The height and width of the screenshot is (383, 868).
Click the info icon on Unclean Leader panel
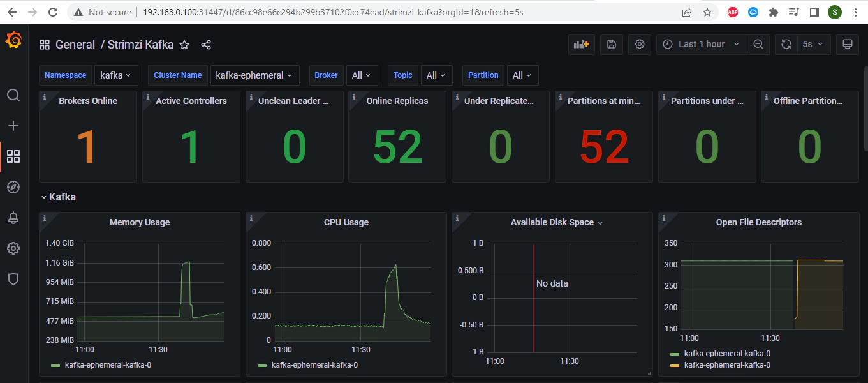[251, 96]
